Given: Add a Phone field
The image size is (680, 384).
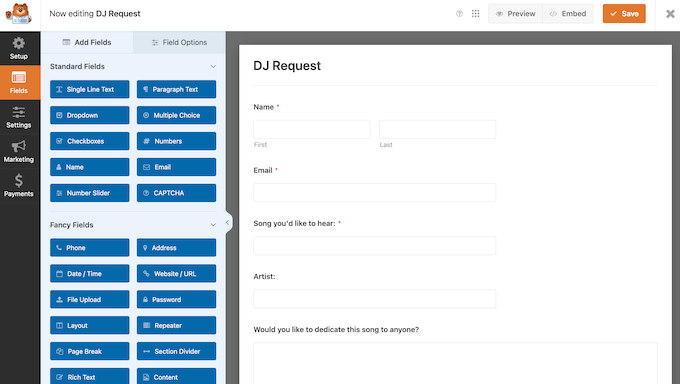Looking at the screenshot, I should 89,248.
